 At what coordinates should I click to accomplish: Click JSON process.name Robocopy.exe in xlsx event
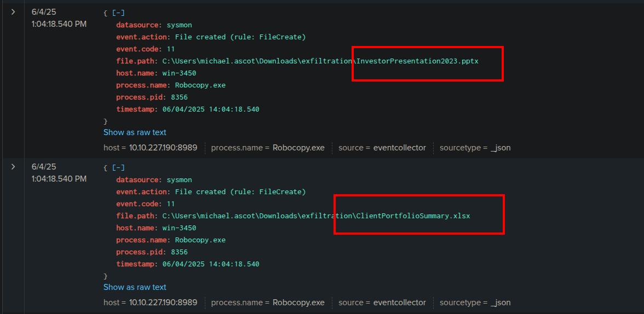(200, 240)
